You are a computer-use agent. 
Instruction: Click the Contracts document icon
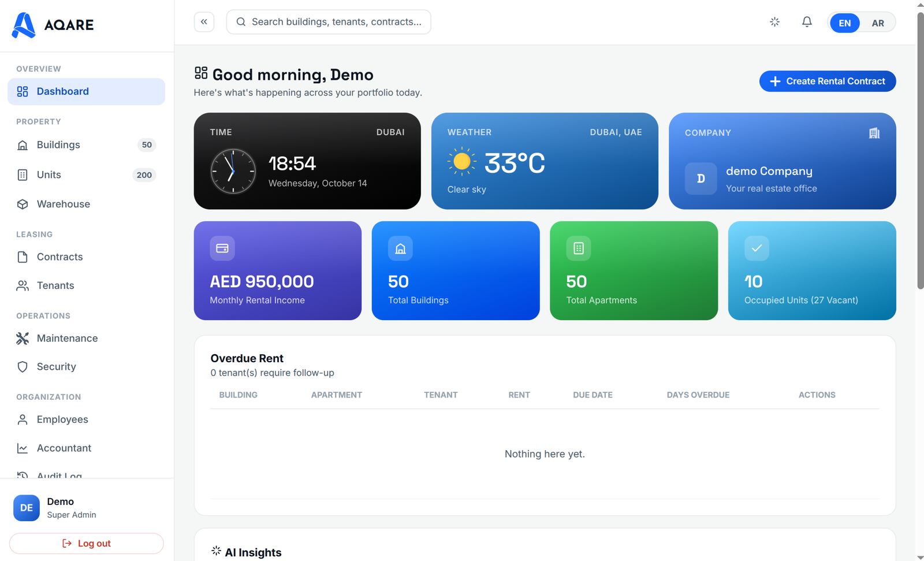point(23,257)
